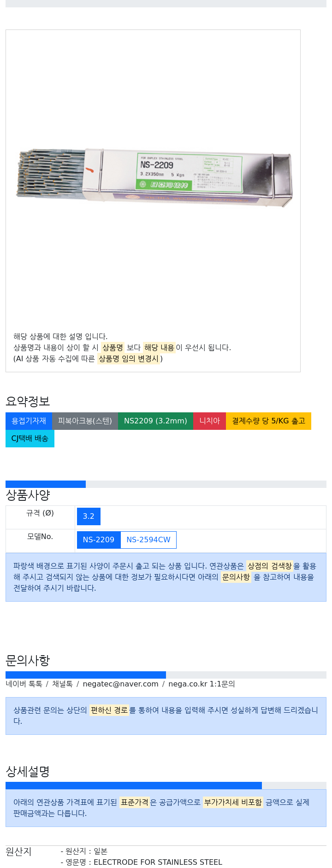Click the negatec@naver.com email link

tap(120, 684)
